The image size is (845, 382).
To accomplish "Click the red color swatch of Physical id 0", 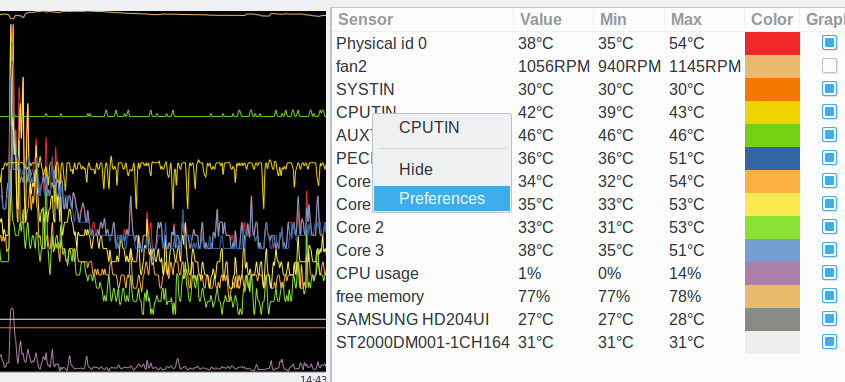I will (772, 43).
